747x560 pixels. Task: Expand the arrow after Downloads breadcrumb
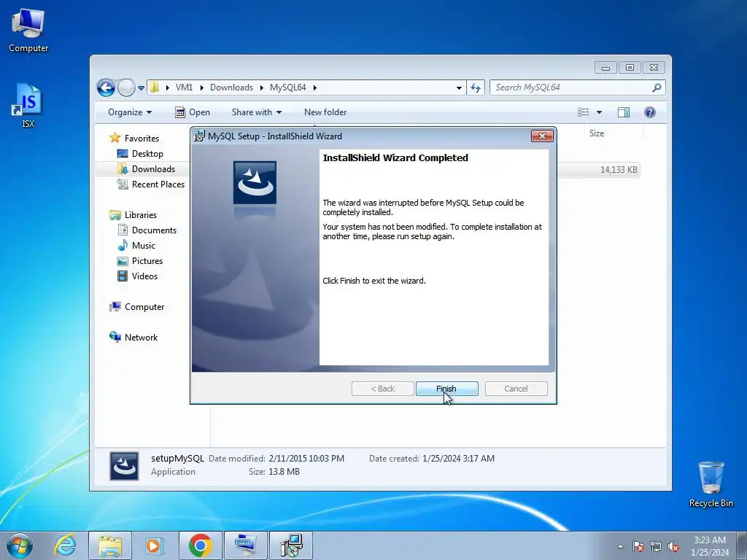262,87
